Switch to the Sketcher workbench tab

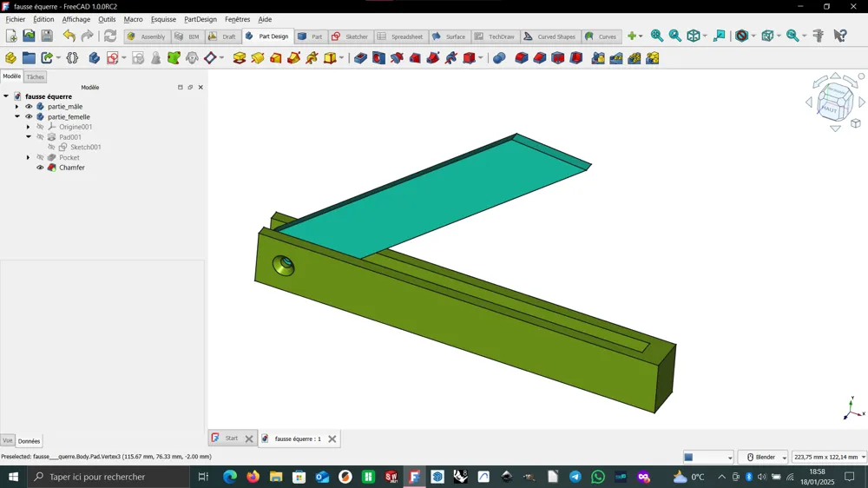coord(350,36)
